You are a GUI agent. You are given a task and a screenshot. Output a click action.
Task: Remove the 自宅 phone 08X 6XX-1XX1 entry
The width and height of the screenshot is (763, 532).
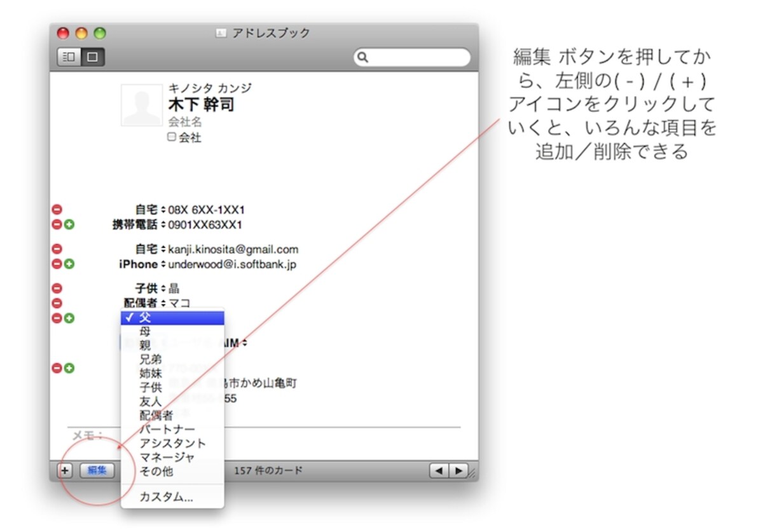pyautogui.click(x=57, y=209)
